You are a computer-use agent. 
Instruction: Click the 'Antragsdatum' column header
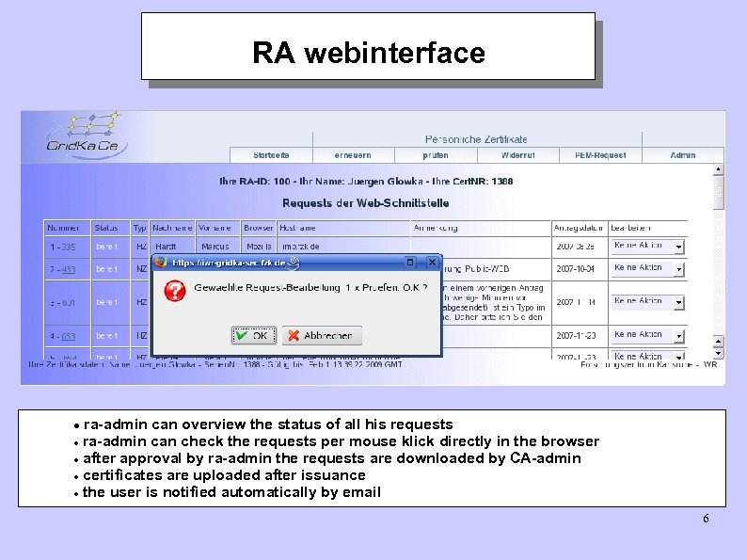(x=579, y=229)
